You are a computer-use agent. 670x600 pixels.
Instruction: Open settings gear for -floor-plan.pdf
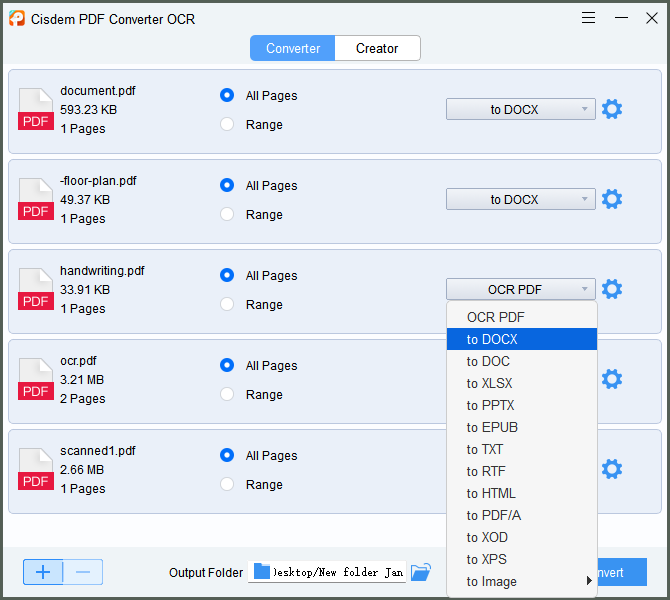click(x=611, y=199)
